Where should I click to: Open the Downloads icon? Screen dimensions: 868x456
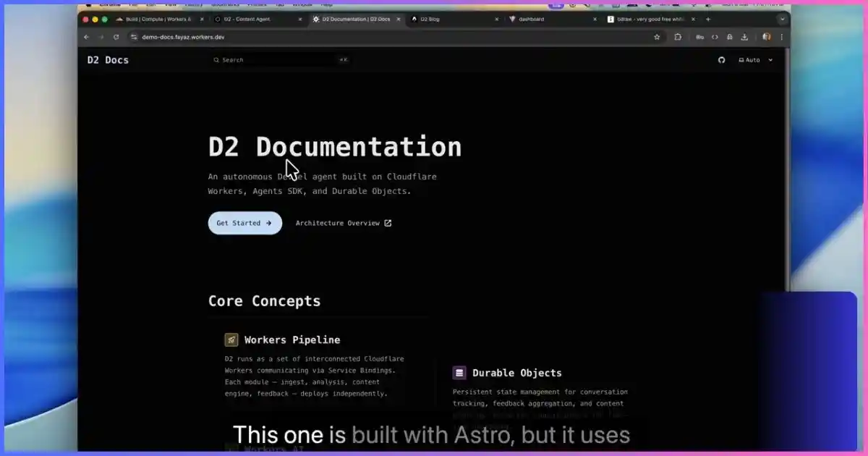745,37
